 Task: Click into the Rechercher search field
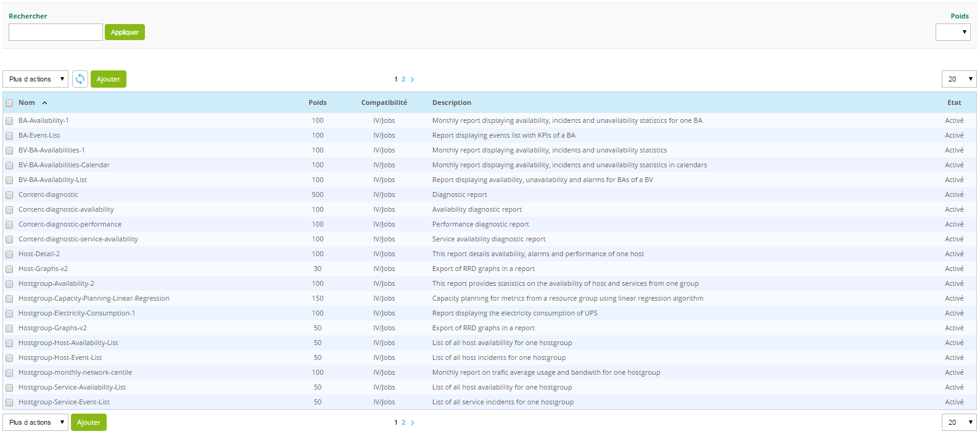point(56,32)
